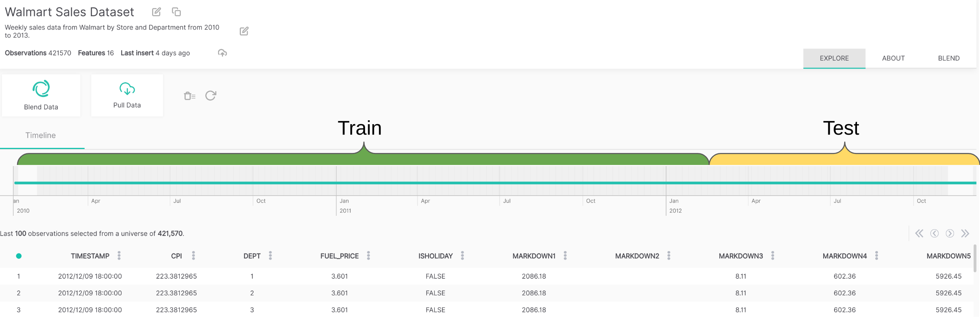The width and height of the screenshot is (980, 319).
Task: Switch to the ABOUT tab
Action: pyautogui.click(x=893, y=58)
